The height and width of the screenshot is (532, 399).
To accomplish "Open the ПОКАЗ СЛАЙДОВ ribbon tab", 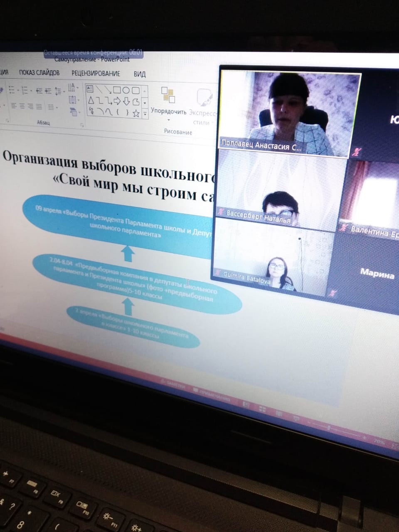I will pyautogui.click(x=39, y=72).
